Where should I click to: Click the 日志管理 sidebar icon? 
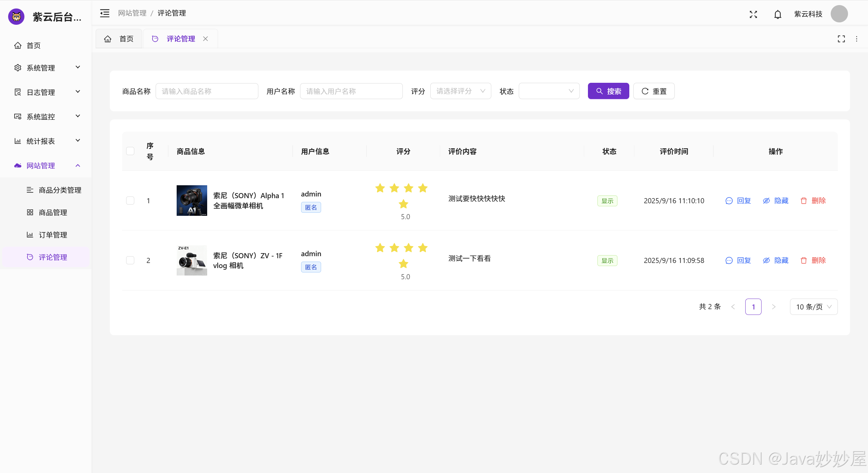pos(18,92)
